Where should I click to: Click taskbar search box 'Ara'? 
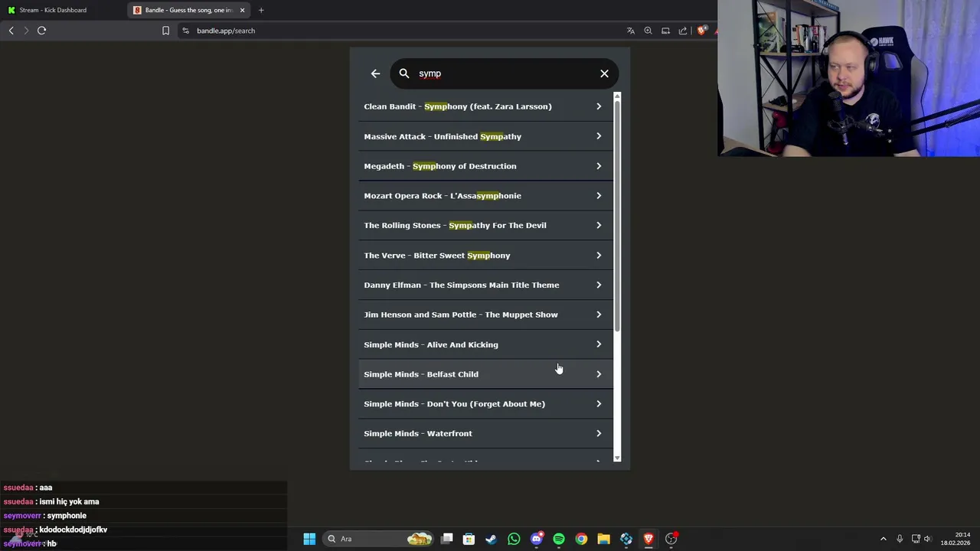coord(380,539)
